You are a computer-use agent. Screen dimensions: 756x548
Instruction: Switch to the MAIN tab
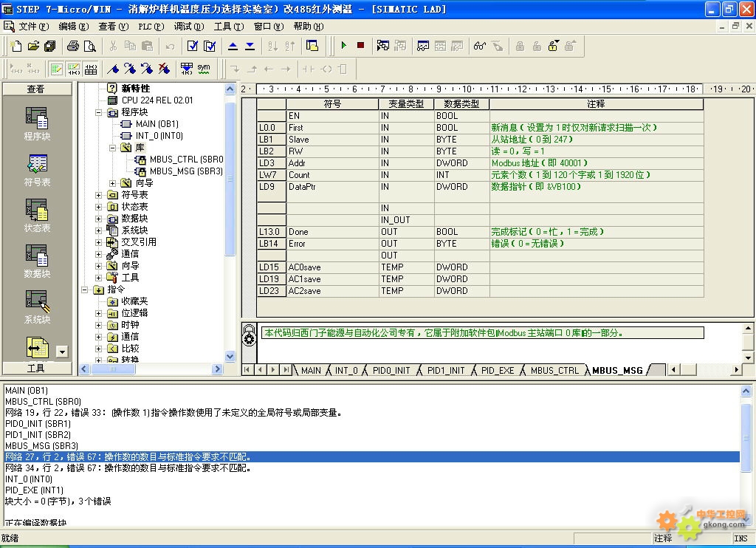pyautogui.click(x=311, y=371)
